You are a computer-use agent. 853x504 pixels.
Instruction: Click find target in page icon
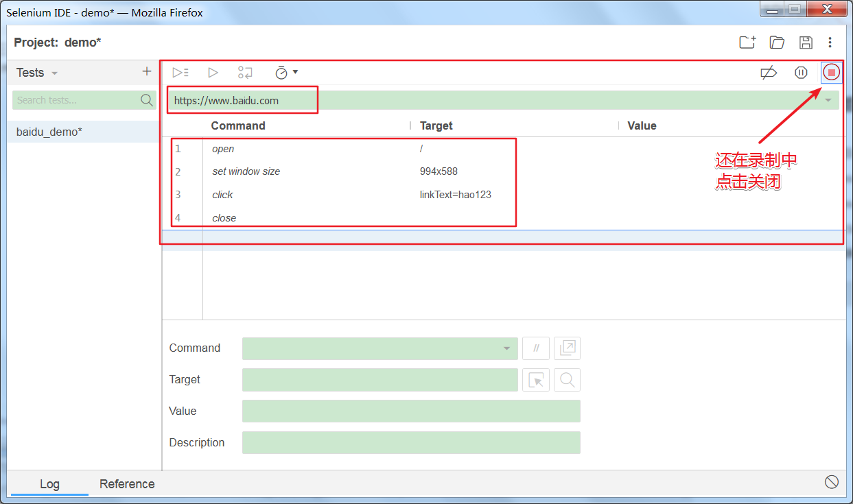[x=568, y=380]
